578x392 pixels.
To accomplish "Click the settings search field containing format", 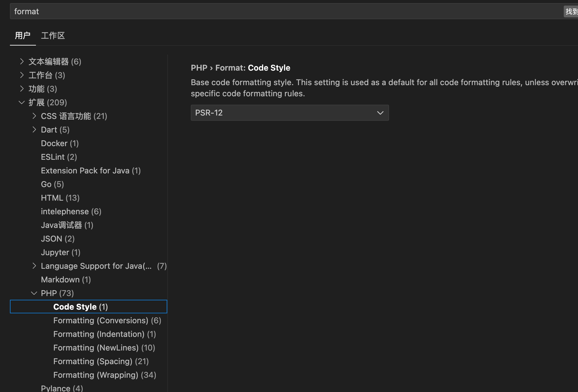I will (279, 11).
